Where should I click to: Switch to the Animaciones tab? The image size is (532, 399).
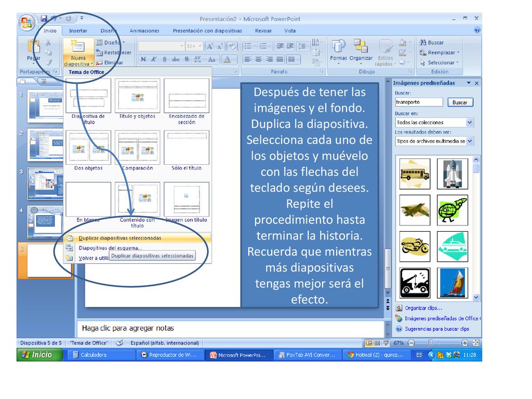(144, 31)
